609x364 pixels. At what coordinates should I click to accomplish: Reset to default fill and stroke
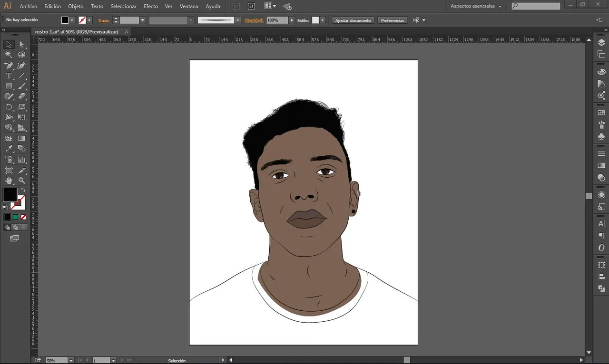click(x=5, y=208)
